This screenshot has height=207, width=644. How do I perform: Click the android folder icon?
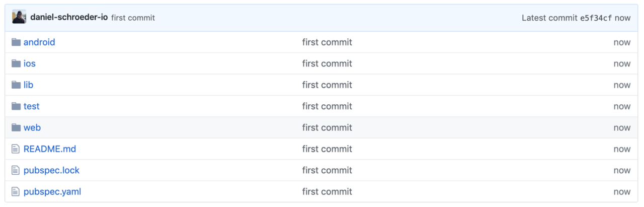(x=16, y=42)
